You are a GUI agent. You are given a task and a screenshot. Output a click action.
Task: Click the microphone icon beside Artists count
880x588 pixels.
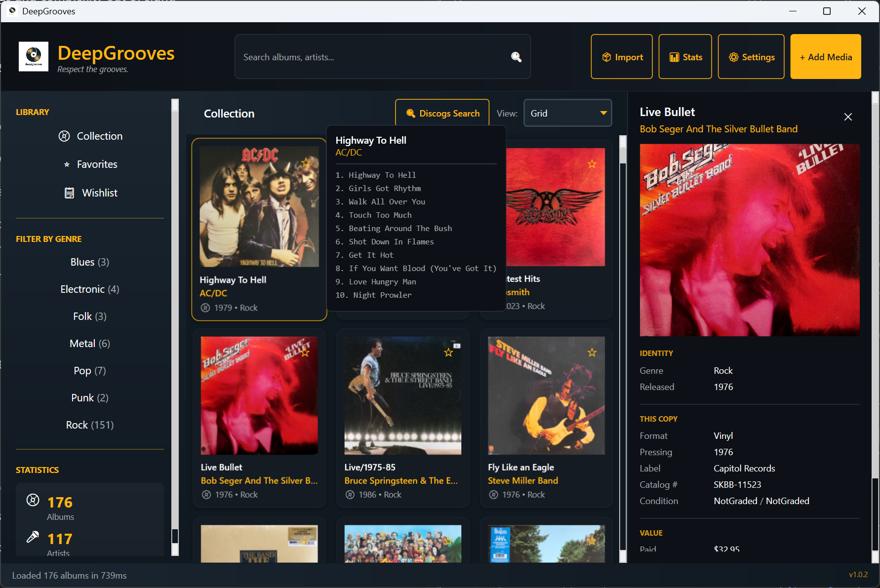click(33, 537)
